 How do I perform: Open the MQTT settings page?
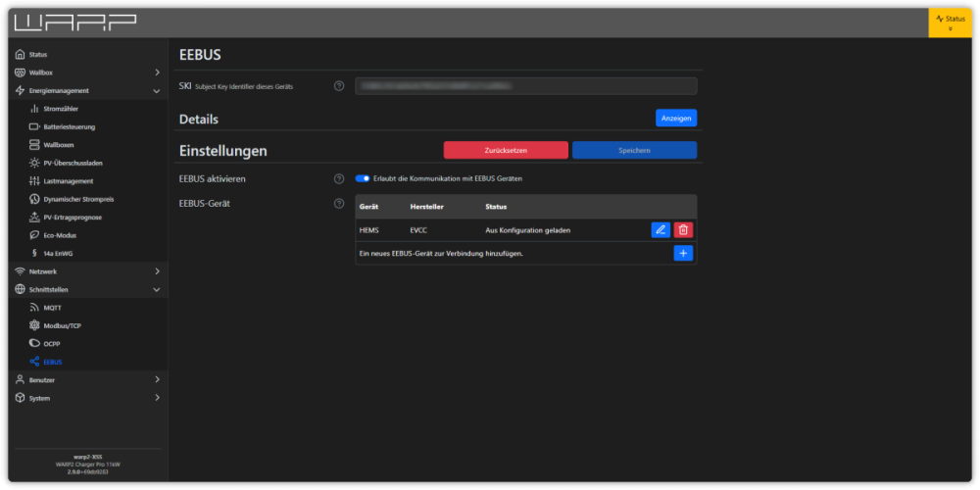(52, 308)
